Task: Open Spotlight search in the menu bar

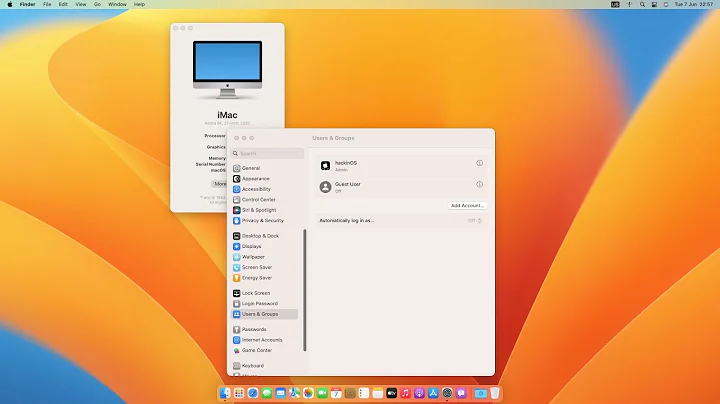Action: pos(642,4)
